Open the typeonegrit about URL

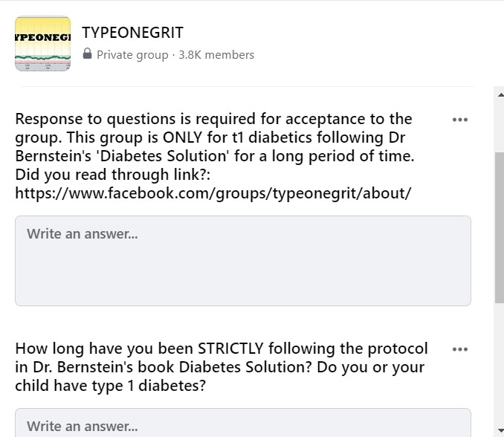(x=213, y=193)
